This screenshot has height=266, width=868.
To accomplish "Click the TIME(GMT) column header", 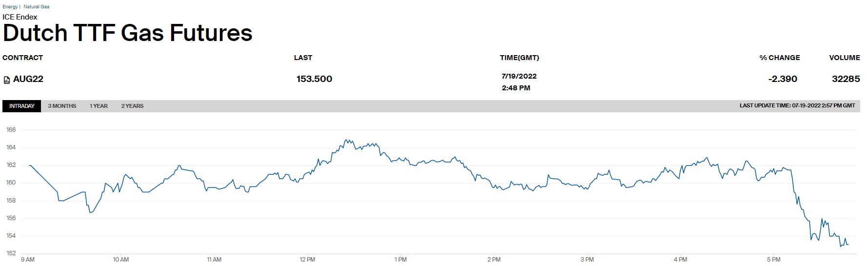I will [519, 58].
